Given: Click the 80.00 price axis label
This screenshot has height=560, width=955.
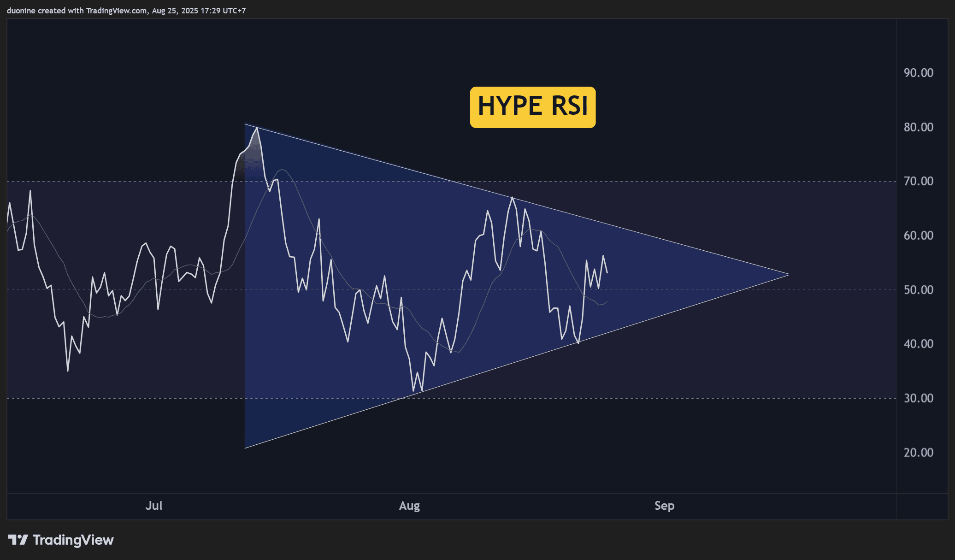Looking at the screenshot, I should coord(918,127).
